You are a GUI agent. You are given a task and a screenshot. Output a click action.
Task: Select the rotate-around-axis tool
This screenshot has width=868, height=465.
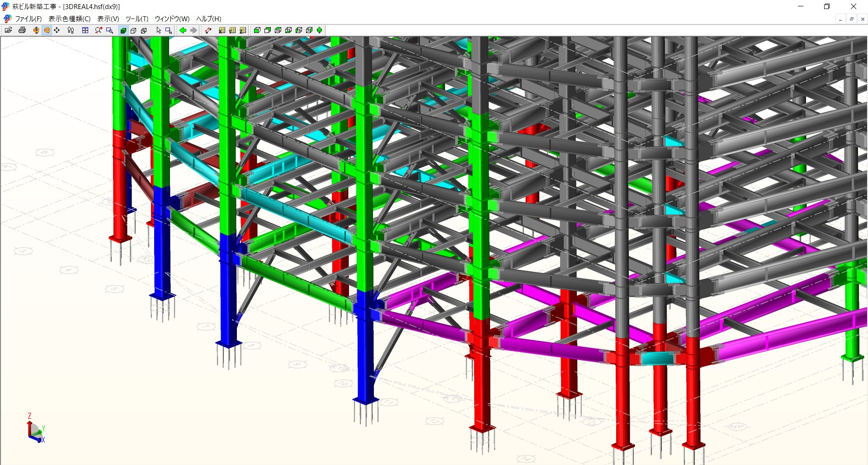point(36,30)
